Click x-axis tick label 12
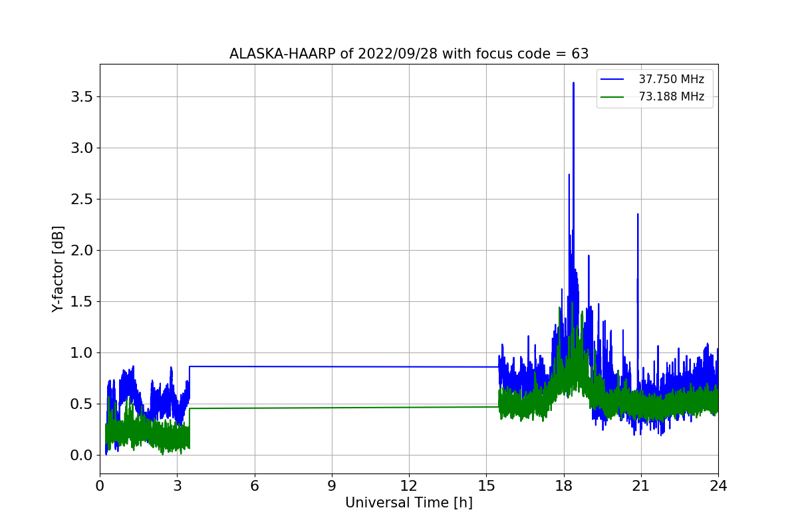Viewport: 798px width, 532px height. (x=409, y=486)
